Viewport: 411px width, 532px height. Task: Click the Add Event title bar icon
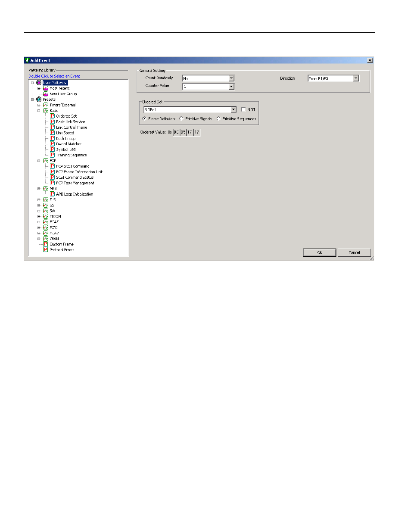(x=27, y=60)
